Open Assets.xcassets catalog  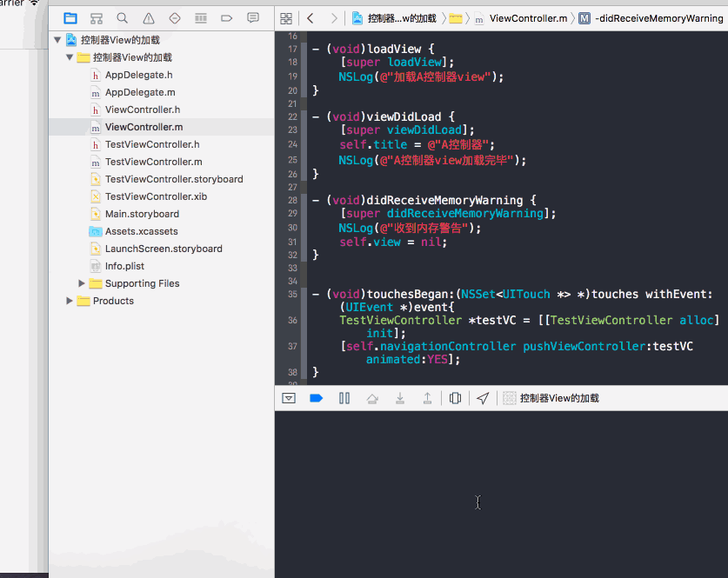[141, 231]
